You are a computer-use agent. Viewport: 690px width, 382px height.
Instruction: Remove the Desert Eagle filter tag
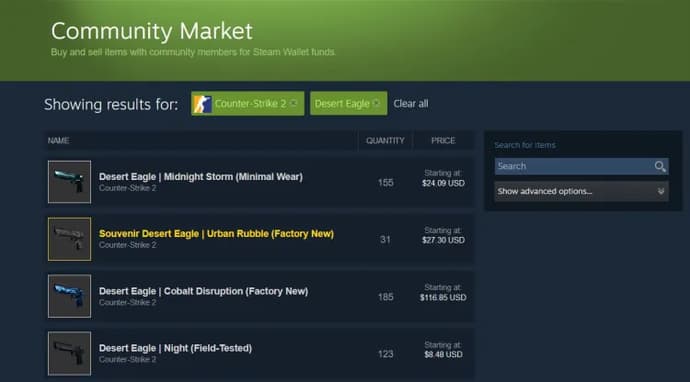pyautogui.click(x=376, y=103)
